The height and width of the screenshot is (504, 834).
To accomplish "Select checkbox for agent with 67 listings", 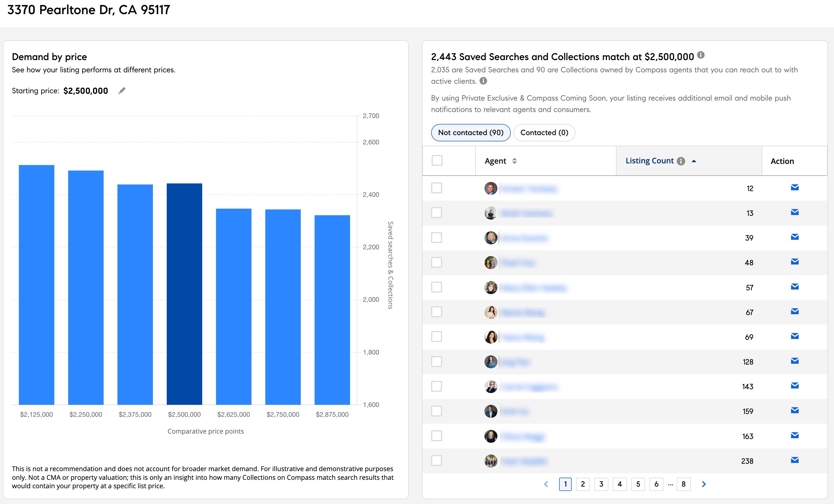I will [437, 312].
